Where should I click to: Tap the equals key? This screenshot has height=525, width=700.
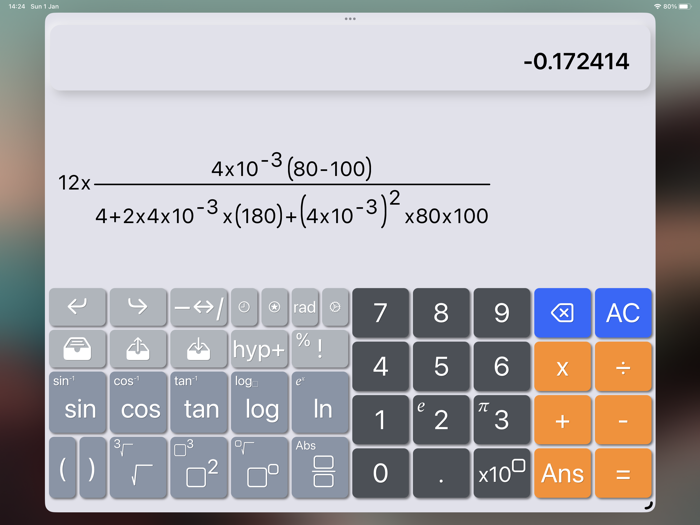pos(623,473)
